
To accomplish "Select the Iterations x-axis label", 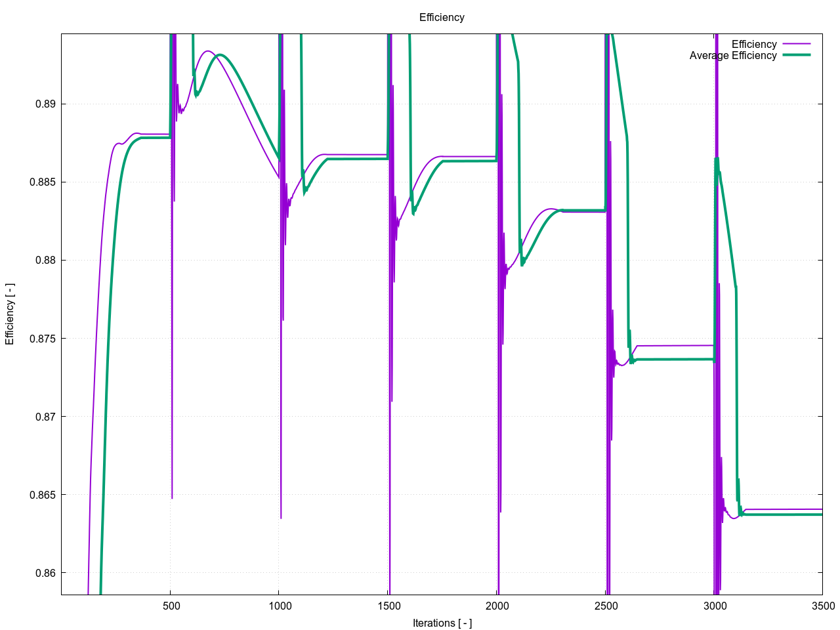I will [x=442, y=623].
